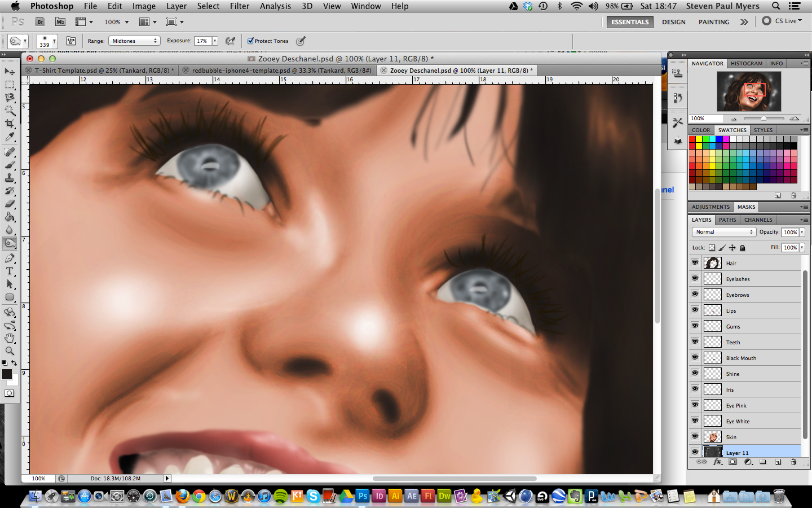Delete layer using the trash icon
Image resolution: width=812 pixels, height=508 pixels.
click(793, 462)
